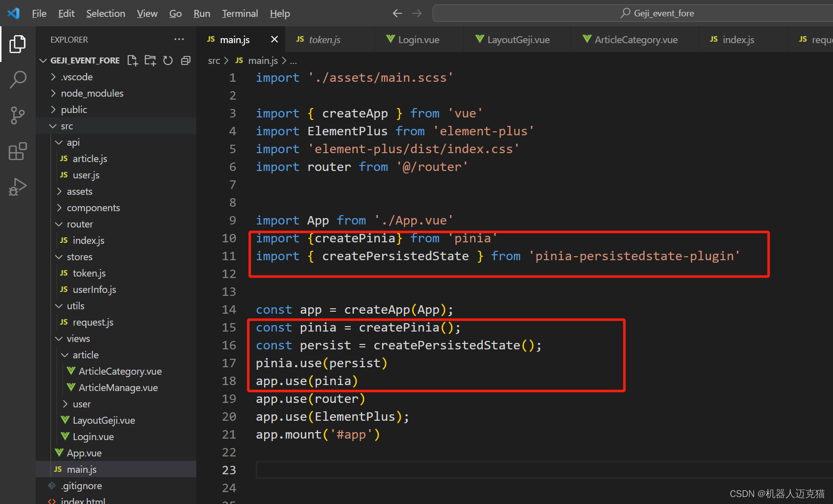
Task: Switch to the token.js tab
Action: (x=325, y=39)
